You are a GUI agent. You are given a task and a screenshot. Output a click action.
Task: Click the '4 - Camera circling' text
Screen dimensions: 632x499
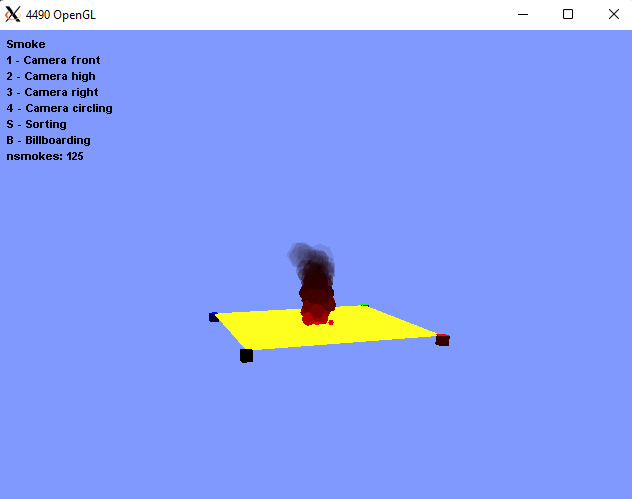point(59,108)
